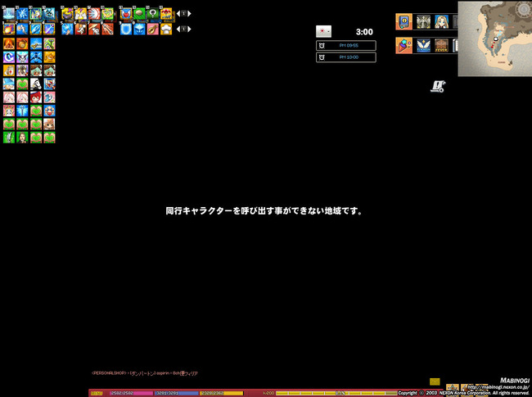The width and height of the screenshot is (532, 397).
Task: Click the PERSONALSHOP chat message line
Action: pos(145,373)
